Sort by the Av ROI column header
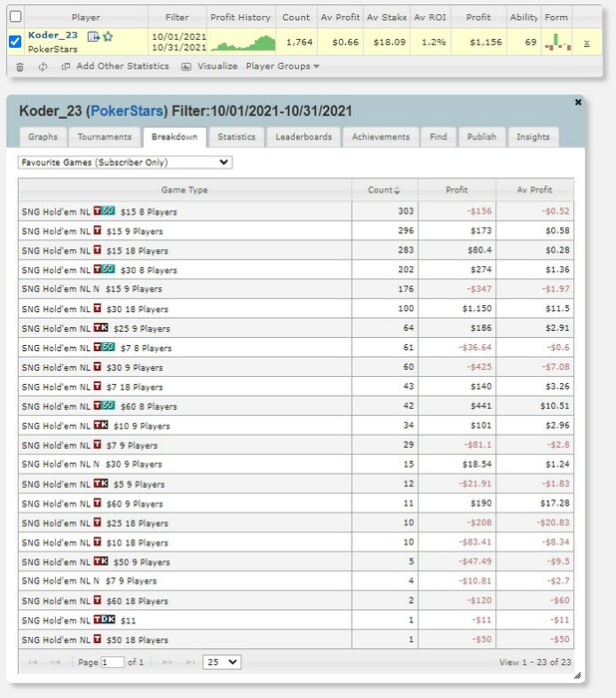 [430, 17]
